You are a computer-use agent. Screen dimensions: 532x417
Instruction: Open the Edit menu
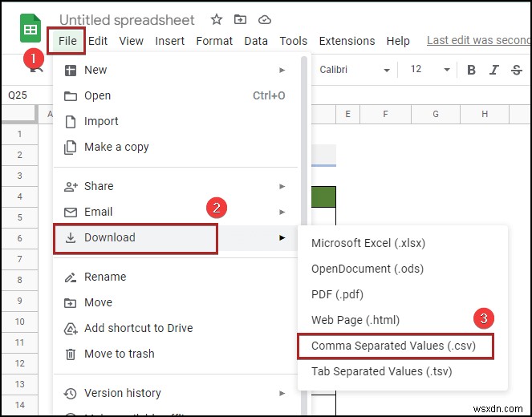coord(98,41)
